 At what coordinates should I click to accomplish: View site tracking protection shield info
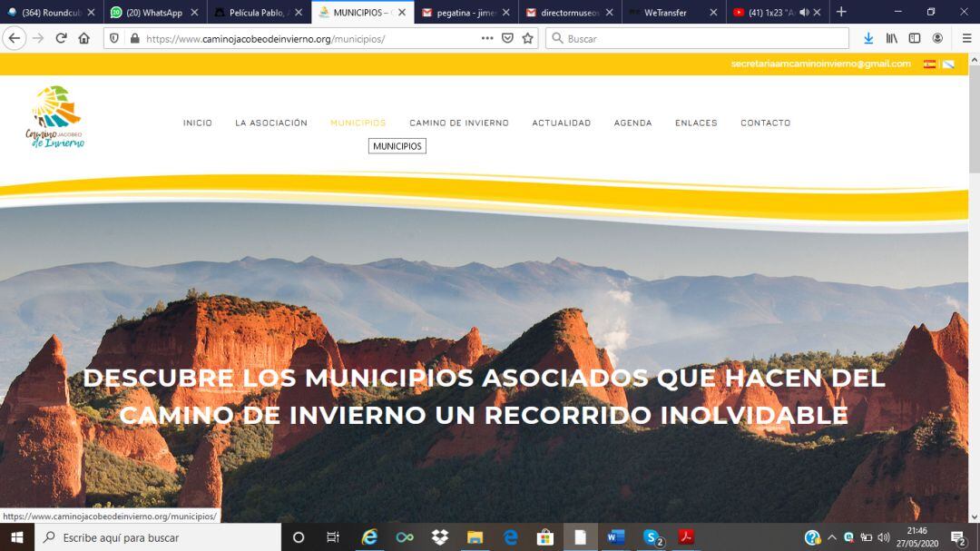click(x=112, y=38)
